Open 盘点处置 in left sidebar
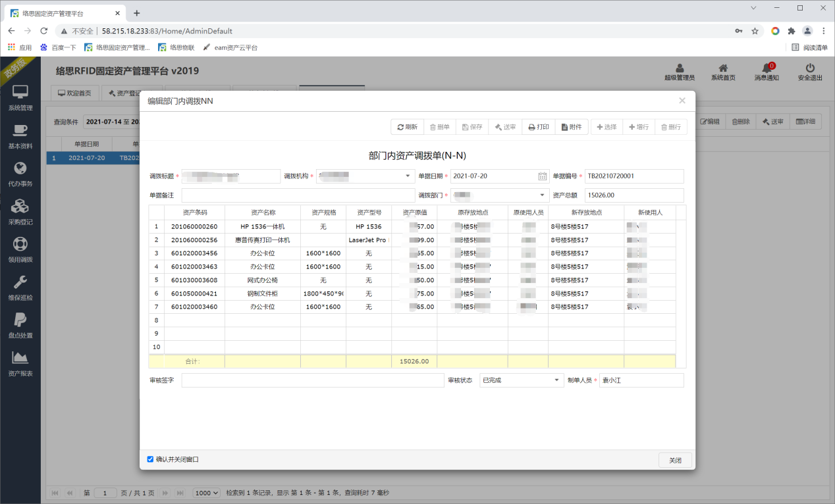 (x=20, y=325)
